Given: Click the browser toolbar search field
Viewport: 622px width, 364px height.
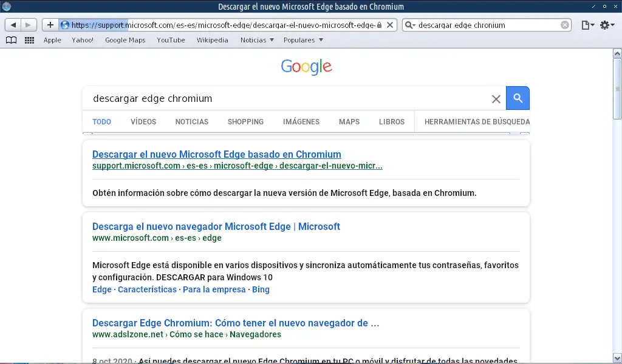Looking at the screenshot, I should point(488,25).
